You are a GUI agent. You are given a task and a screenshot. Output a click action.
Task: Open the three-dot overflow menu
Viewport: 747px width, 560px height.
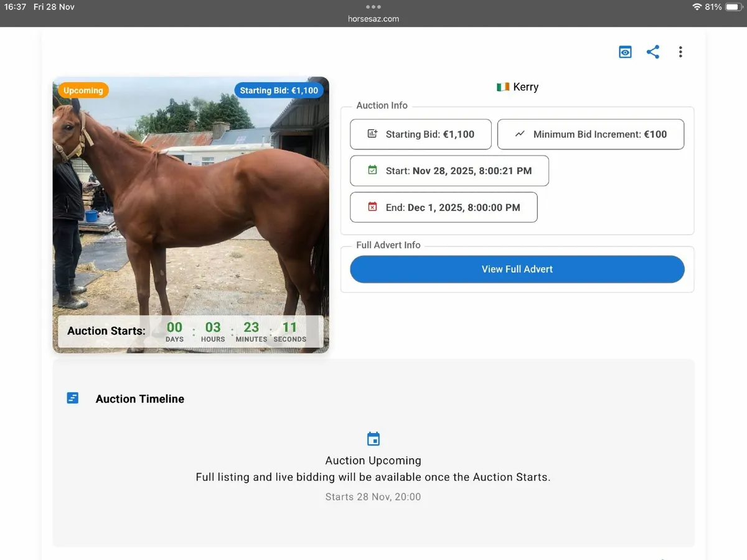(680, 52)
